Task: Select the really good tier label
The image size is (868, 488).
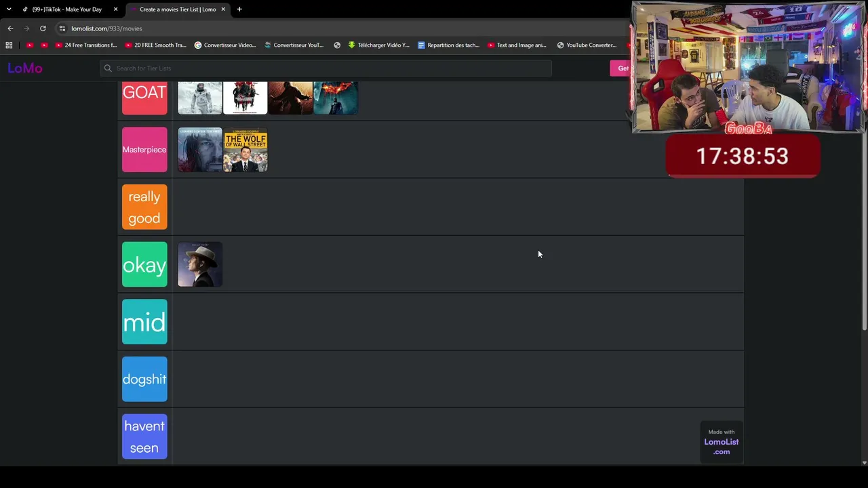Action: 144,207
